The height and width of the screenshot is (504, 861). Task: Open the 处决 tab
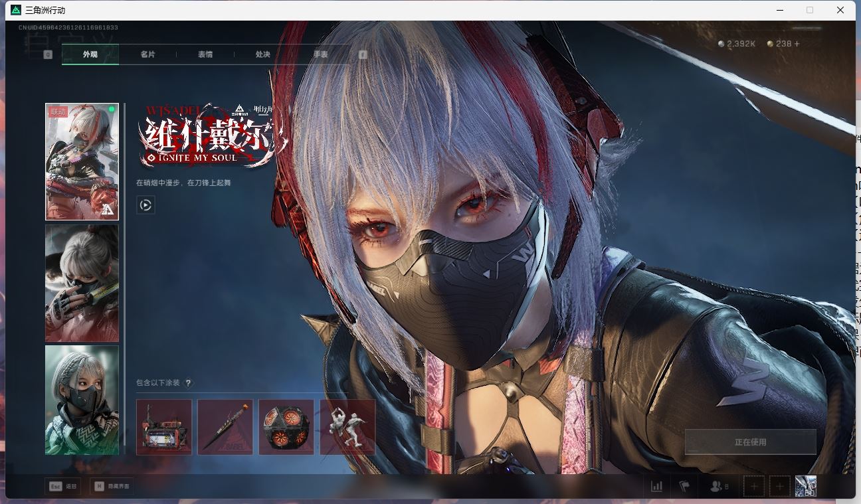(x=263, y=54)
